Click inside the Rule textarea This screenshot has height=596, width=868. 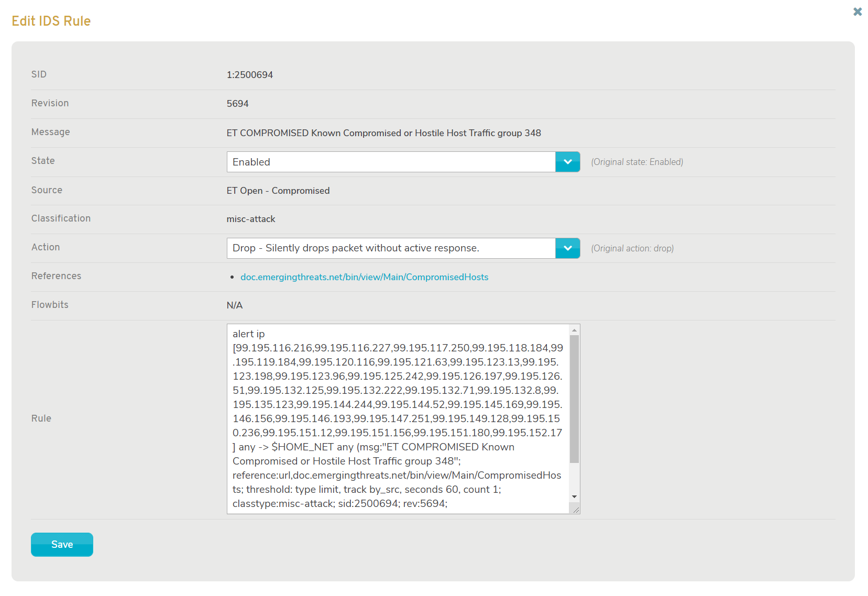click(x=393, y=419)
